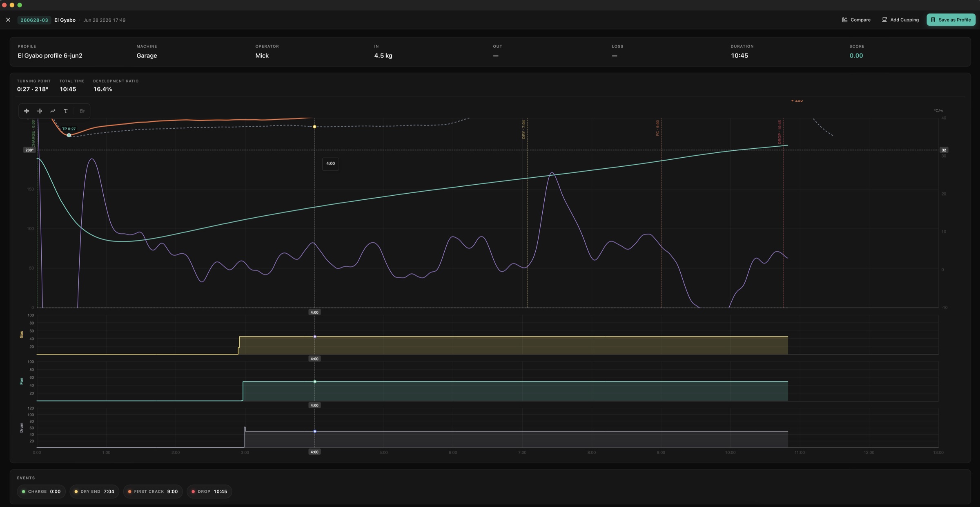Click the DROP 10:45 event chip
980x507 pixels.
(209, 491)
